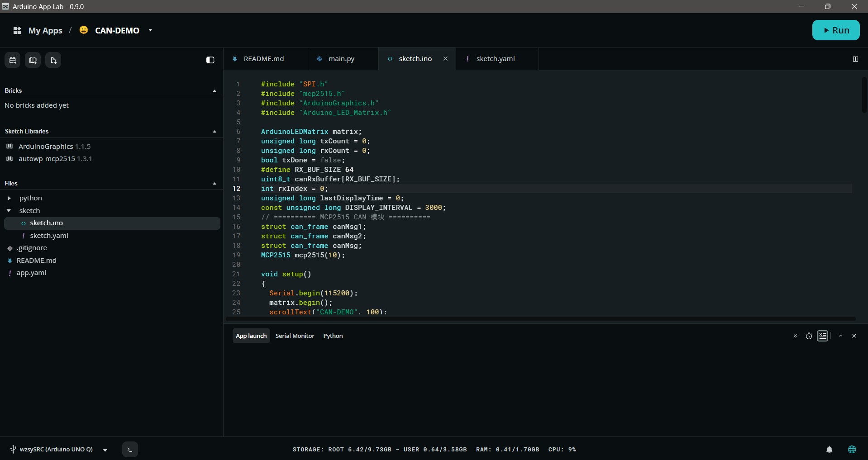Viewport: 868px width, 460px height.
Task: Click the ArduinoGraphics 1.1.5 library entry
Action: pyautogui.click(x=54, y=147)
